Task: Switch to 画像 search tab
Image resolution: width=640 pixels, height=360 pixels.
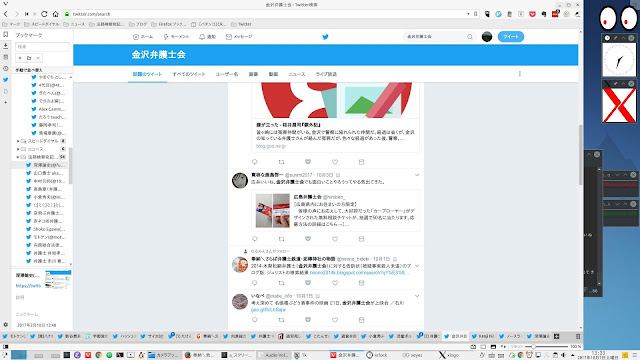Action: pos(253,74)
